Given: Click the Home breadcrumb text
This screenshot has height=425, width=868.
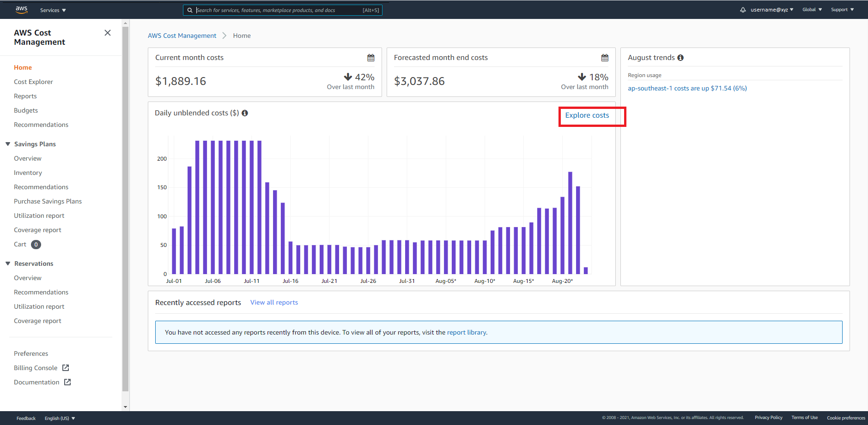Looking at the screenshot, I should click(x=242, y=36).
